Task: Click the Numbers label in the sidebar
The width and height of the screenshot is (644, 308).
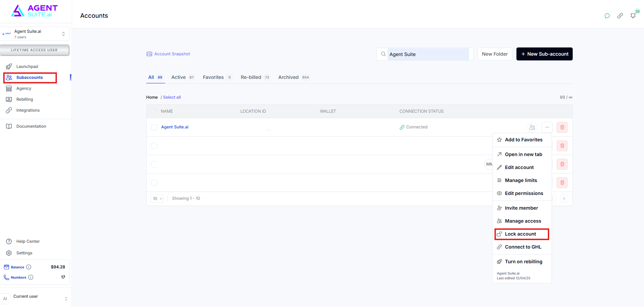Action: [18, 278]
